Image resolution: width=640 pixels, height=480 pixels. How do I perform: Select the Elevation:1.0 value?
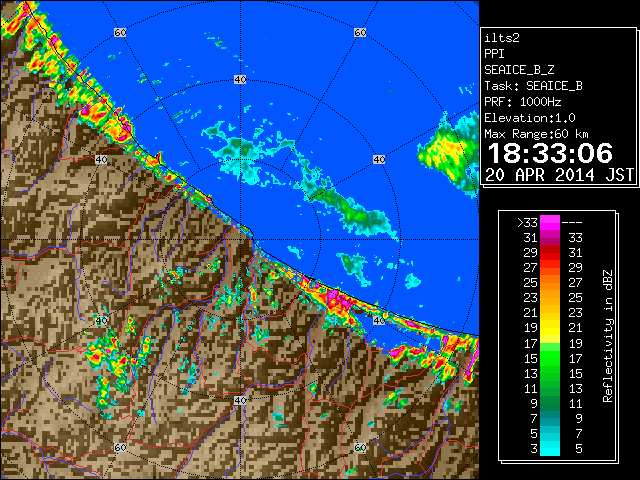(530, 118)
